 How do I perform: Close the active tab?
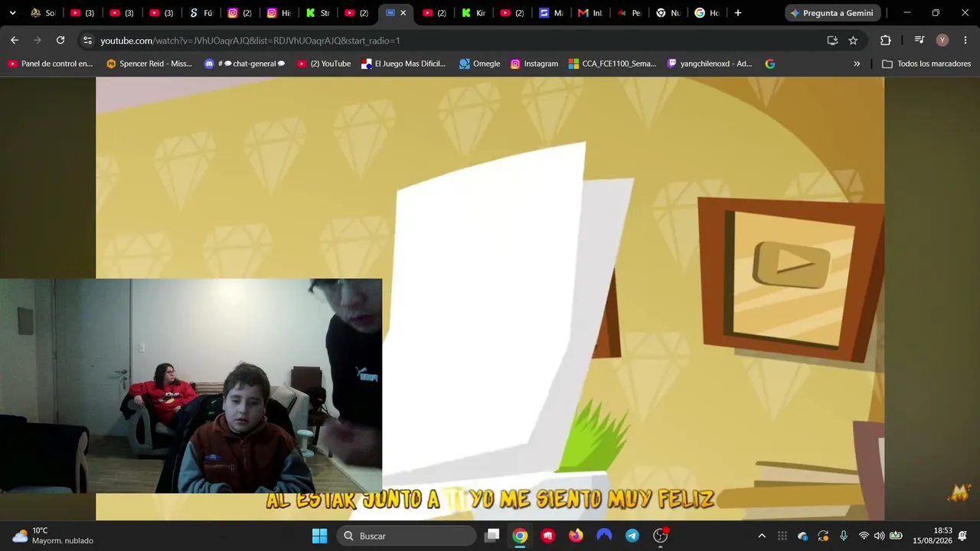pyautogui.click(x=403, y=13)
